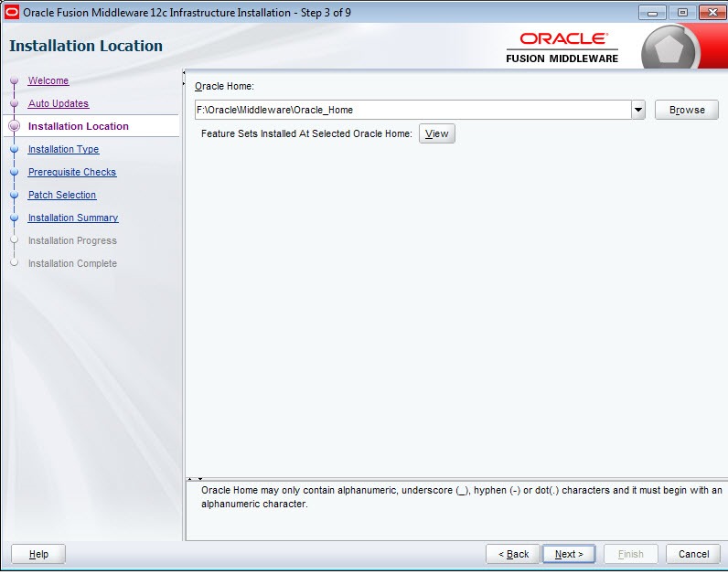
Task: Click the Oracle icon in title bar
Action: click(x=12, y=13)
